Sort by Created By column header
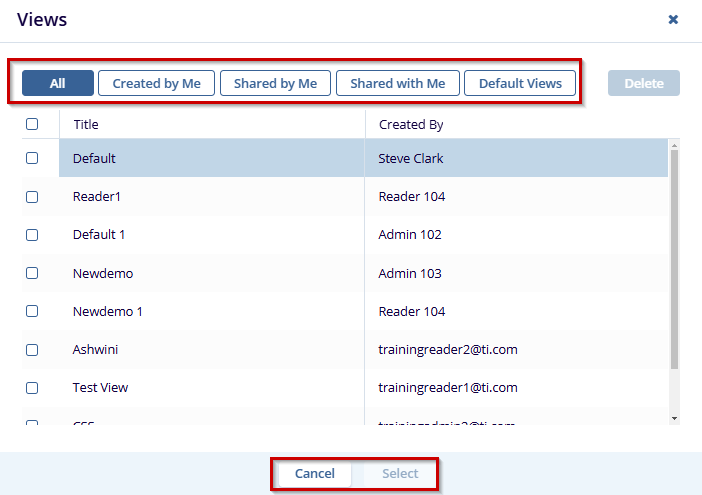This screenshot has width=702, height=495. 411,125
